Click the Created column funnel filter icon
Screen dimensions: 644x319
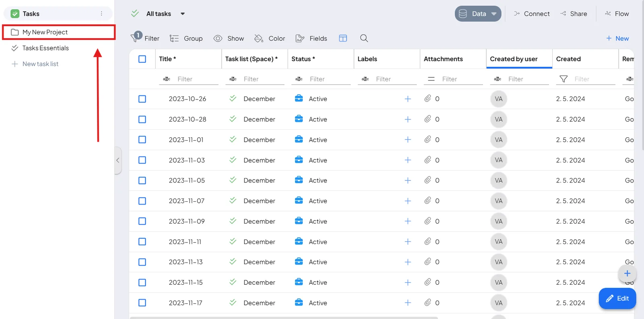tap(563, 79)
